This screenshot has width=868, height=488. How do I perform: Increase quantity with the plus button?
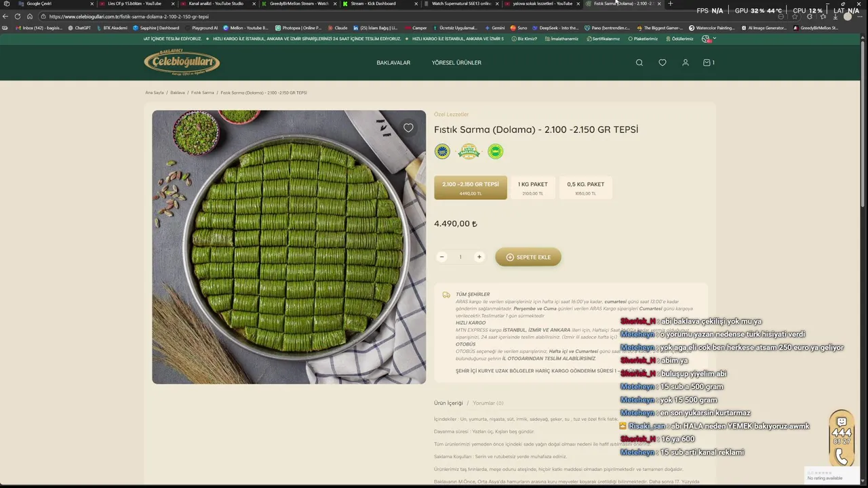[479, 257]
